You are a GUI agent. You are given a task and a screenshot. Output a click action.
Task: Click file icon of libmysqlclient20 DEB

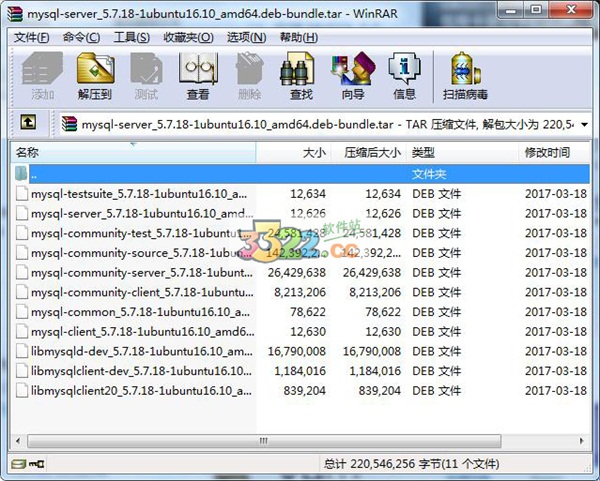click(x=22, y=391)
